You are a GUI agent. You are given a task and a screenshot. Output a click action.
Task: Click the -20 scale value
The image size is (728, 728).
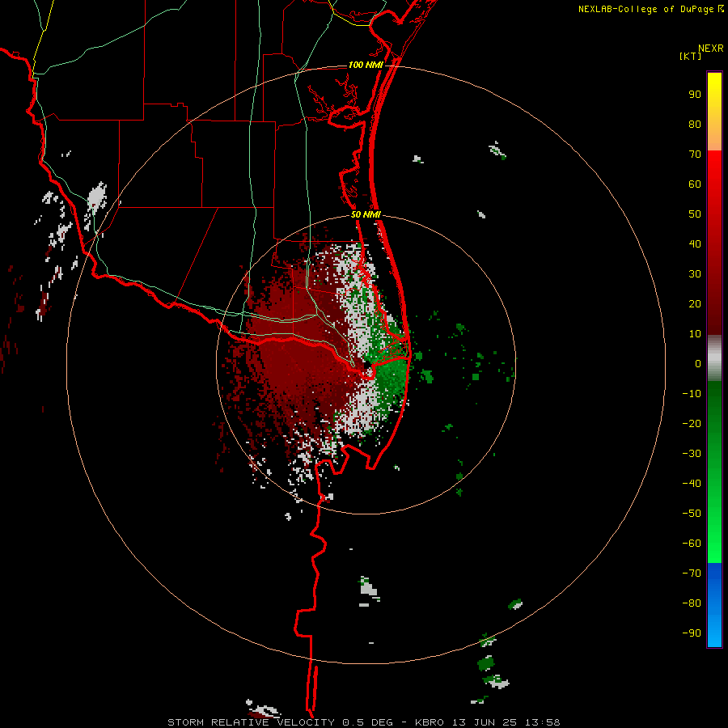(692, 423)
